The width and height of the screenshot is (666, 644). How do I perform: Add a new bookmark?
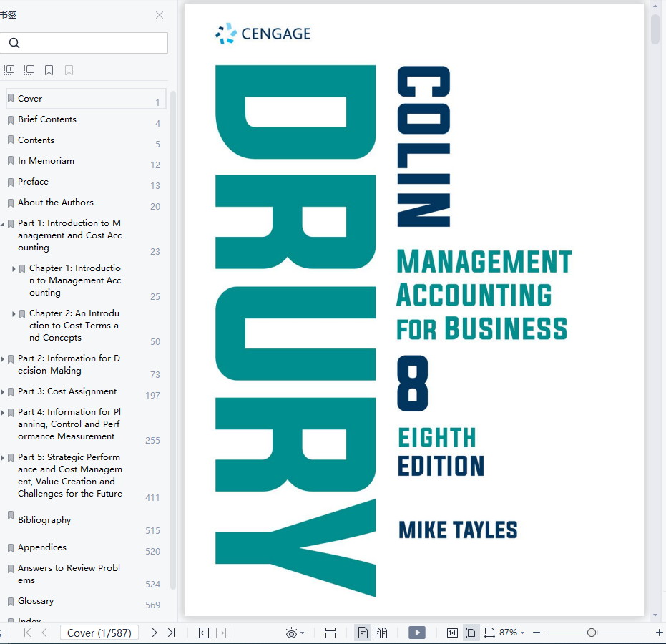tap(49, 69)
